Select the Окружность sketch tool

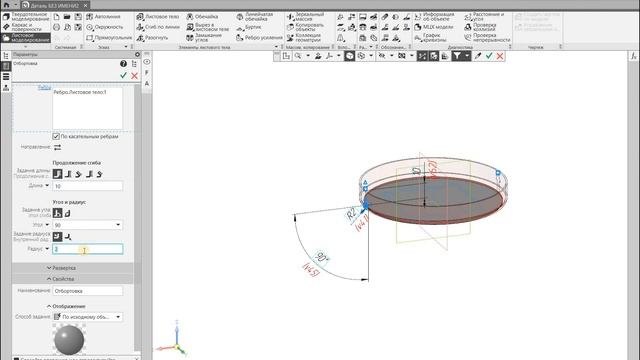click(104, 27)
